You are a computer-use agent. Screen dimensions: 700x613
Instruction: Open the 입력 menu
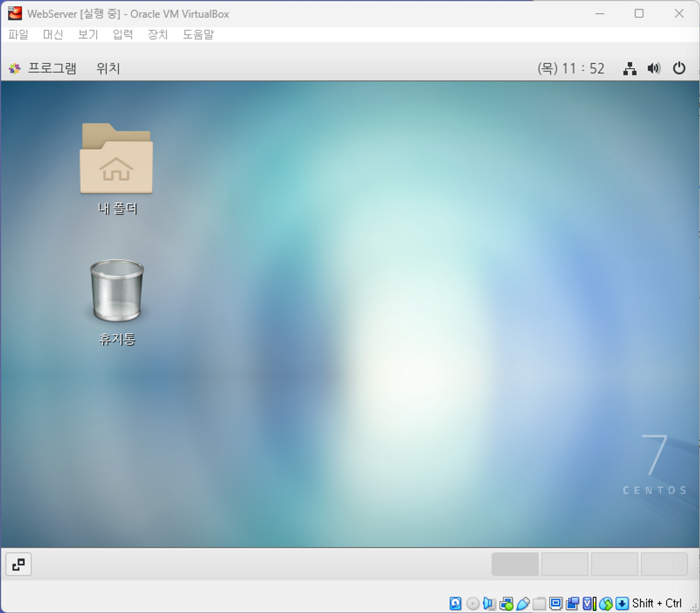pyautogui.click(x=123, y=35)
